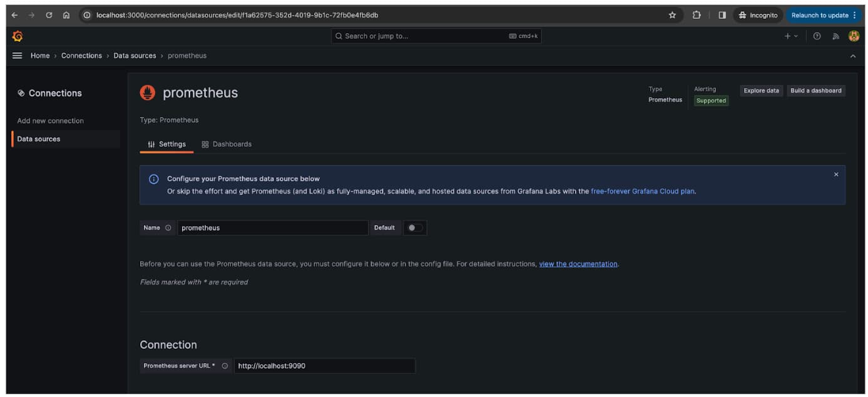Reload the page in browser
The image size is (868, 397).
coord(49,15)
